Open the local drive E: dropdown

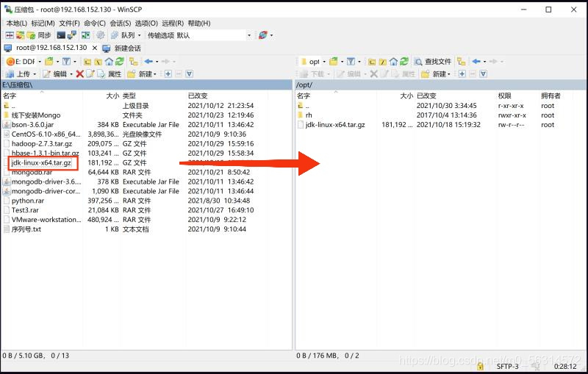click(x=24, y=62)
